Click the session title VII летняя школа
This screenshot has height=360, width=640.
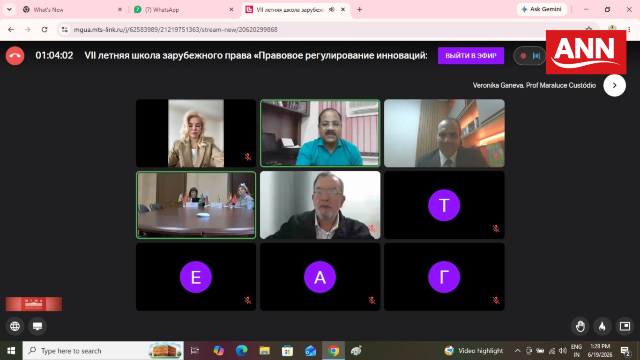click(x=256, y=56)
